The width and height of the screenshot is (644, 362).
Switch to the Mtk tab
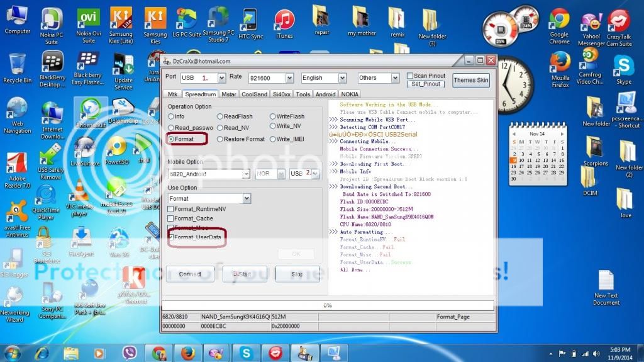172,94
